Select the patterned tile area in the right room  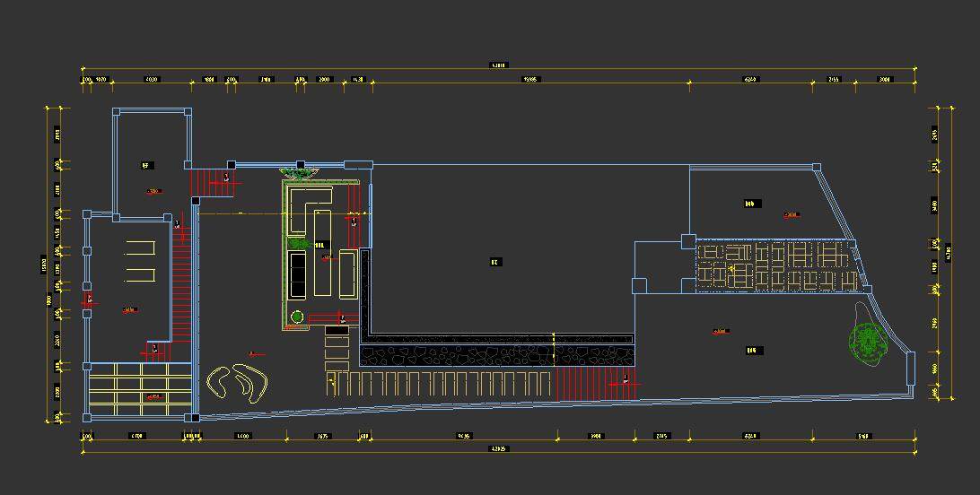(776, 266)
